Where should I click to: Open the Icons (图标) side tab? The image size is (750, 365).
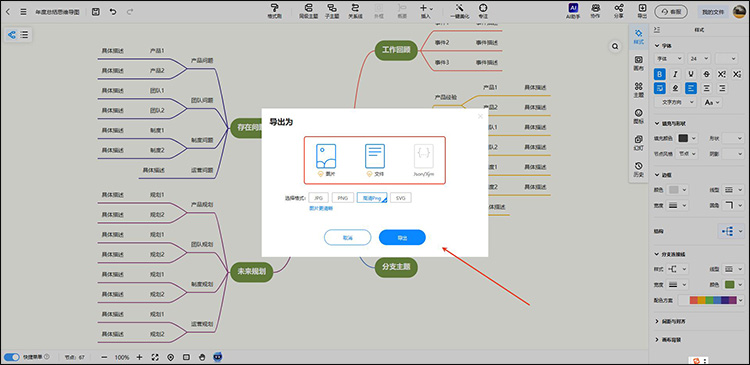pyautogui.click(x=639, y=116)
